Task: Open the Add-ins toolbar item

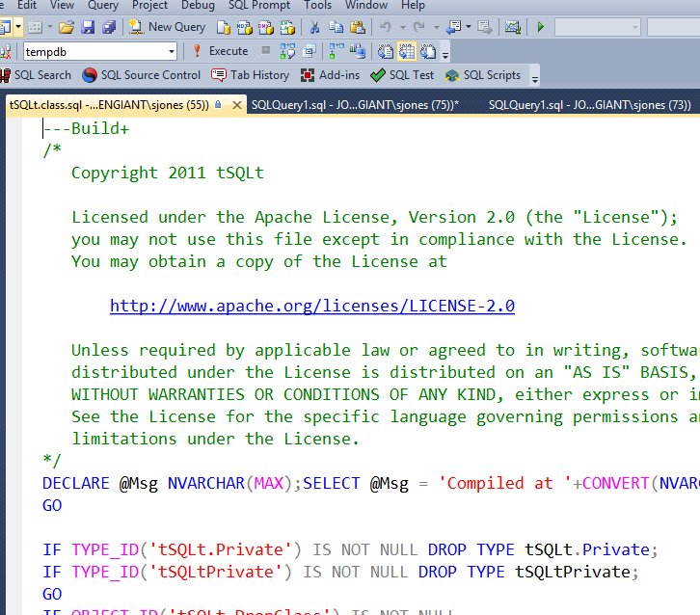Action: (x=331, y=75)
